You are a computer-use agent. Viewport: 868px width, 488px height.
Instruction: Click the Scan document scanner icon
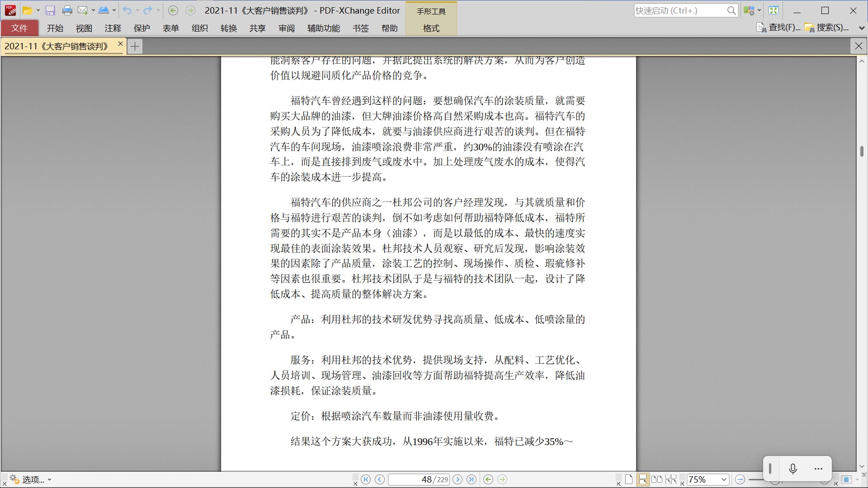coord(104,10)
